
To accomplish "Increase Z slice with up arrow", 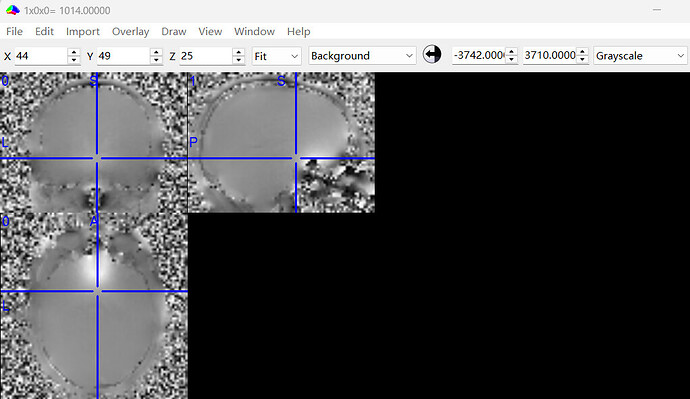I will [239, 52].
